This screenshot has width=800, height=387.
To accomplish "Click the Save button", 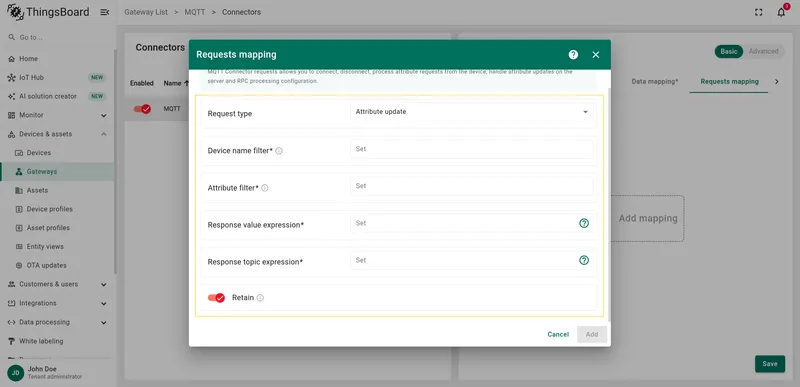I will click(x=770, y=364).
